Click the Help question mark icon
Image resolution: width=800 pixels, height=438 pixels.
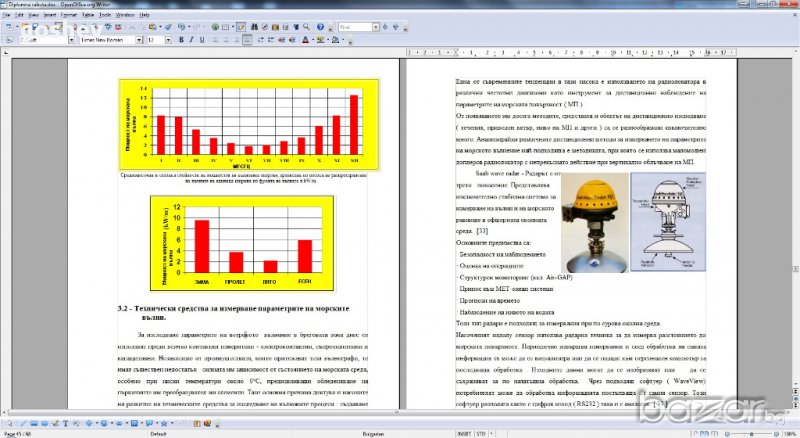[320, 27]
